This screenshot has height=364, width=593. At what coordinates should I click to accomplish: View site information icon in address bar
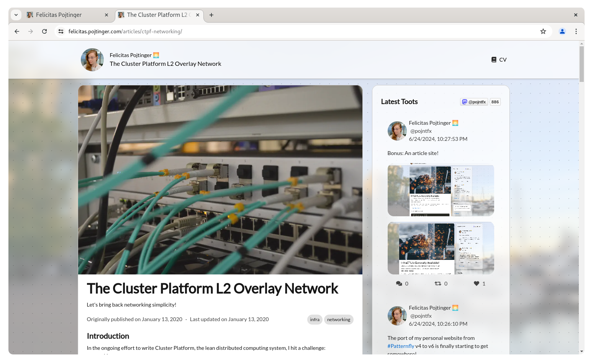coord(61,31)
